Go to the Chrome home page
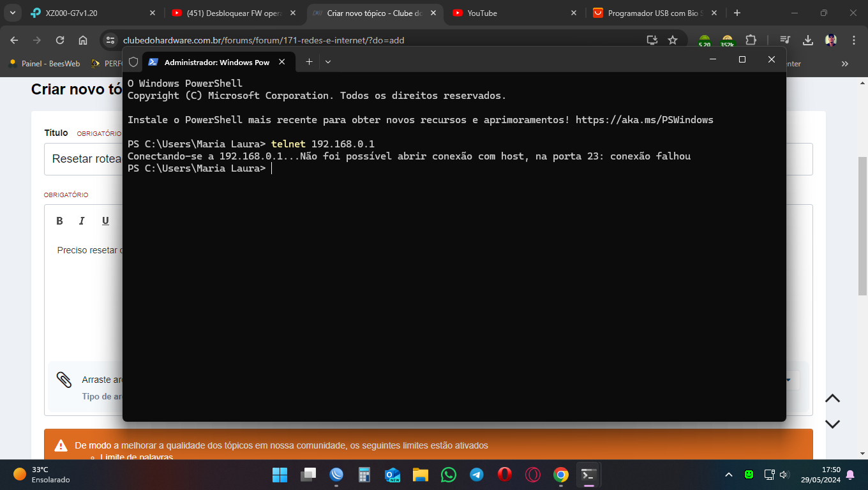This screenshot has height=490, width=868. tap(83, 40)
